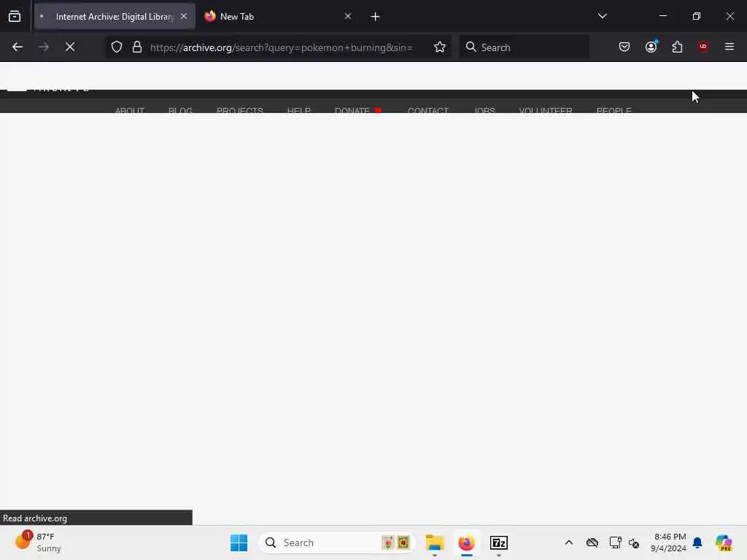Open tracking protection shield info
The width and height of the screenshot is (747, 560).
[x=117, y=47]
